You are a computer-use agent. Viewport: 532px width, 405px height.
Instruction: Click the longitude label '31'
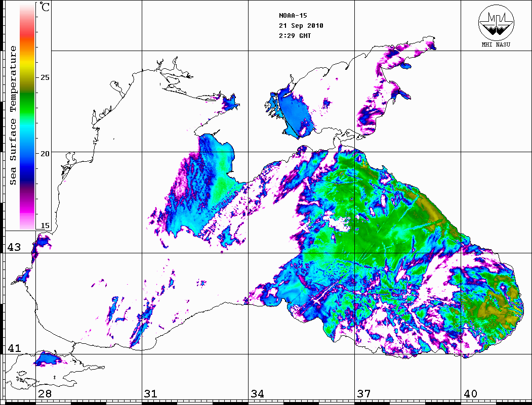point(151,393)
